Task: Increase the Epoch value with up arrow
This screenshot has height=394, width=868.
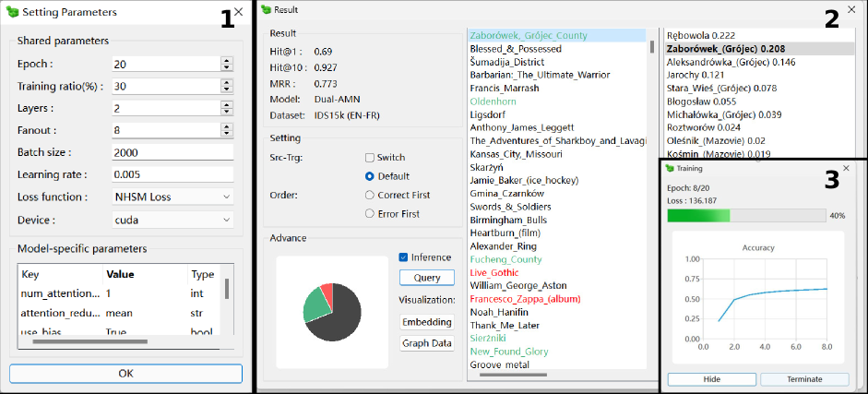Action: coord(227,61)
